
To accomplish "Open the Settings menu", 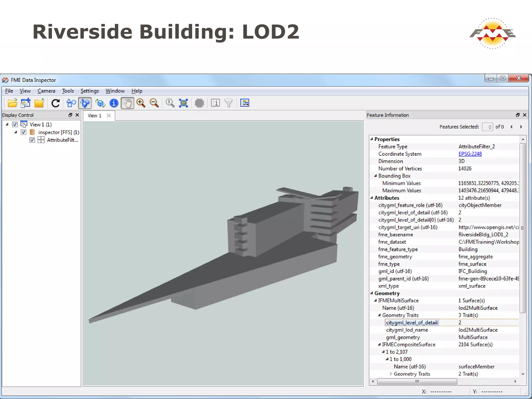I will [x=90, y=91].
